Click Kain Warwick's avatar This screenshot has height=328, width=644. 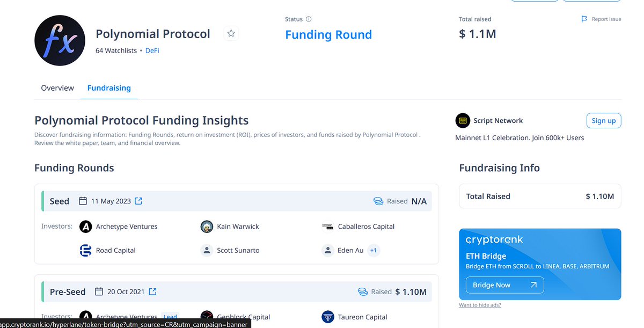click(x=207, y=227)
